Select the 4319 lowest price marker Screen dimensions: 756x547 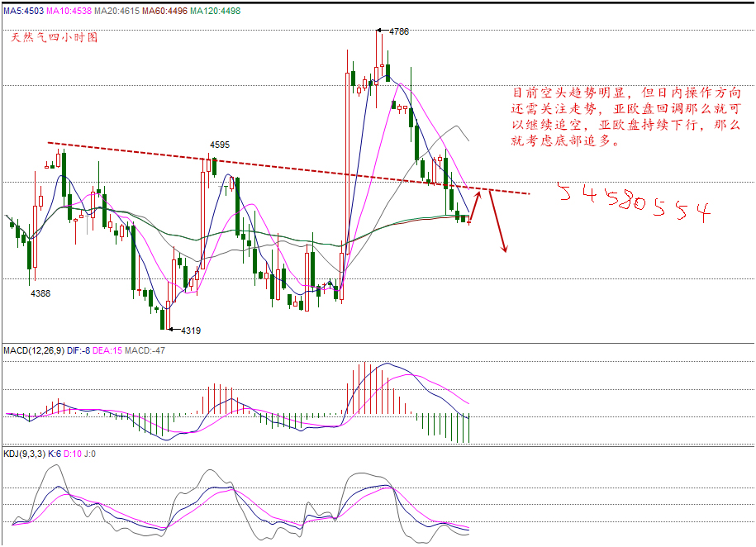tap(191, 331)
